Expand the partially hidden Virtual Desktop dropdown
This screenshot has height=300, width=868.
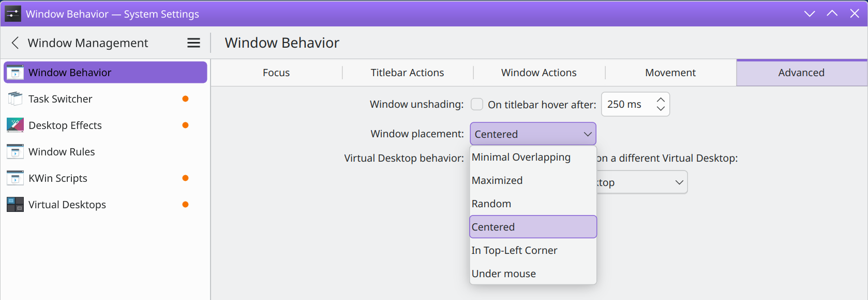641,182
